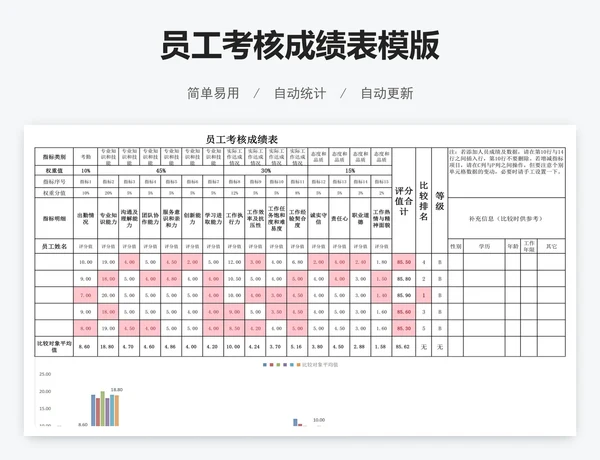
Task: Select the '性别' column header
Action: 456,246
